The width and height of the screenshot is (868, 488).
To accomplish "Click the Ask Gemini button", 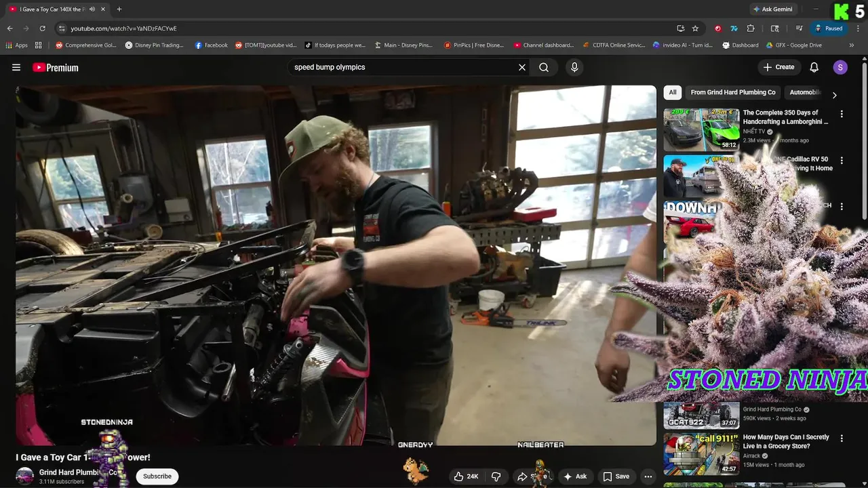I will click(772, 9).
